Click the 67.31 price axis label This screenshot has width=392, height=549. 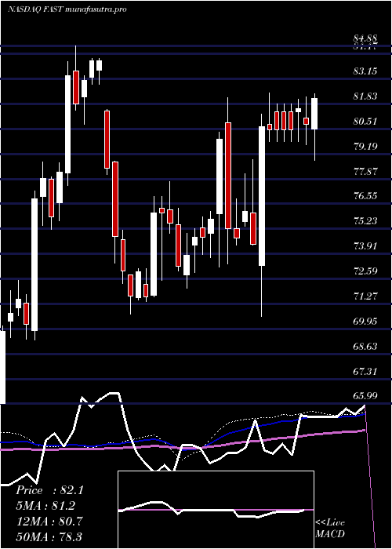tap(365, 371)
